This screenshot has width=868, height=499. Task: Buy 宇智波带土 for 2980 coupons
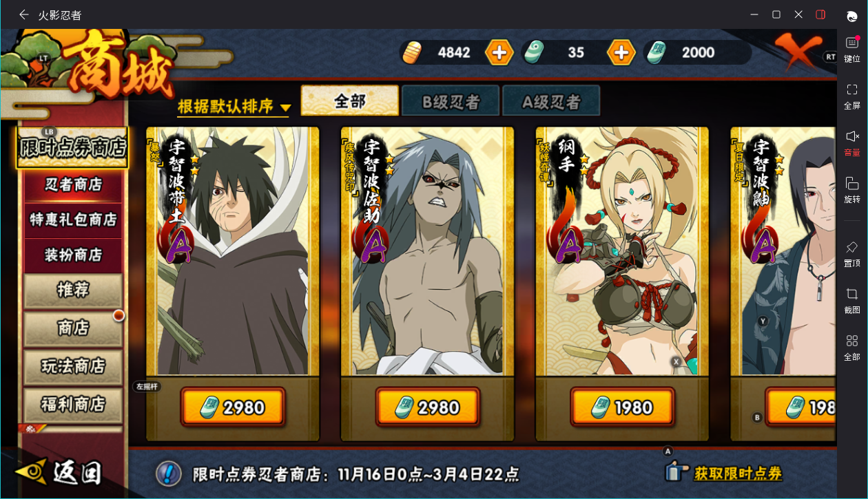(x=233, y=407)
